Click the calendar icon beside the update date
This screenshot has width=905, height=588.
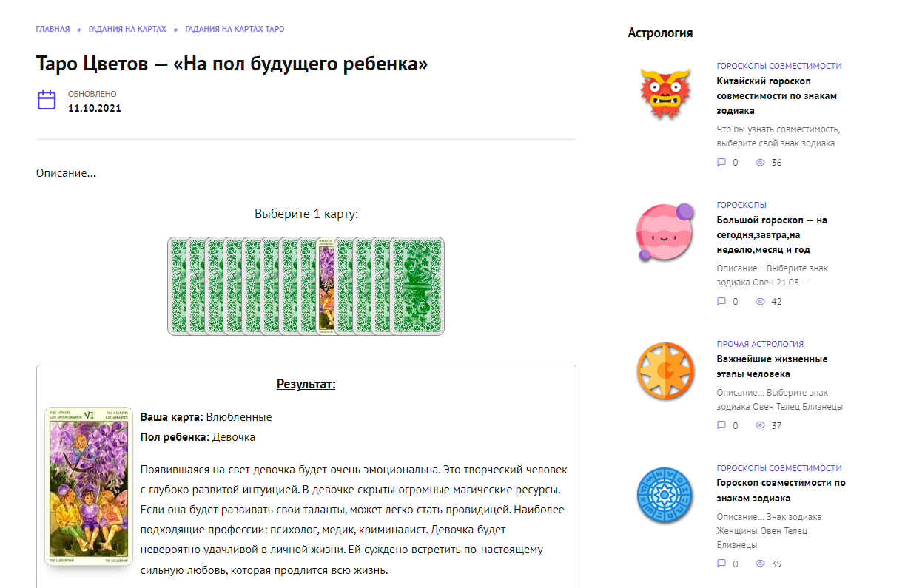pos(47,100)
